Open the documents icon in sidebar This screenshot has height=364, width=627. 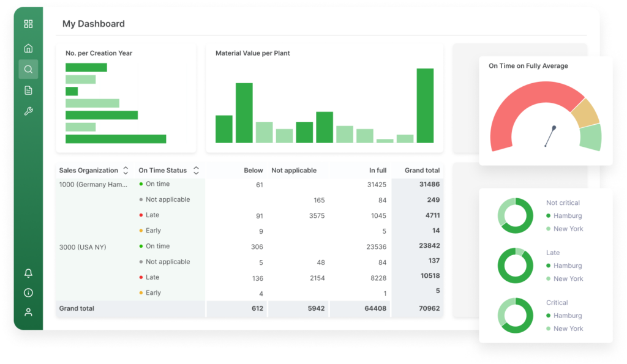pyautogui.click(x=28, y=91)
